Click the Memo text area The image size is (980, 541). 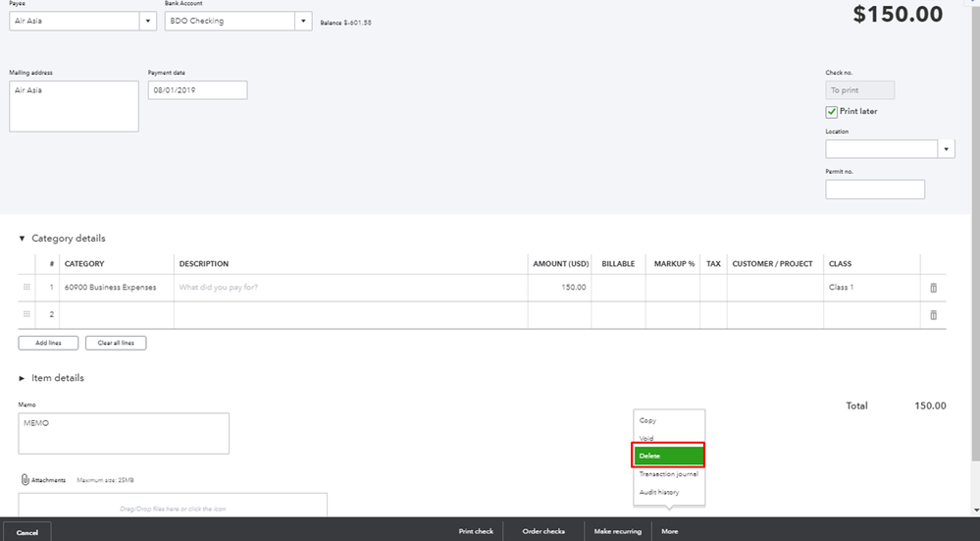point(124,433)
